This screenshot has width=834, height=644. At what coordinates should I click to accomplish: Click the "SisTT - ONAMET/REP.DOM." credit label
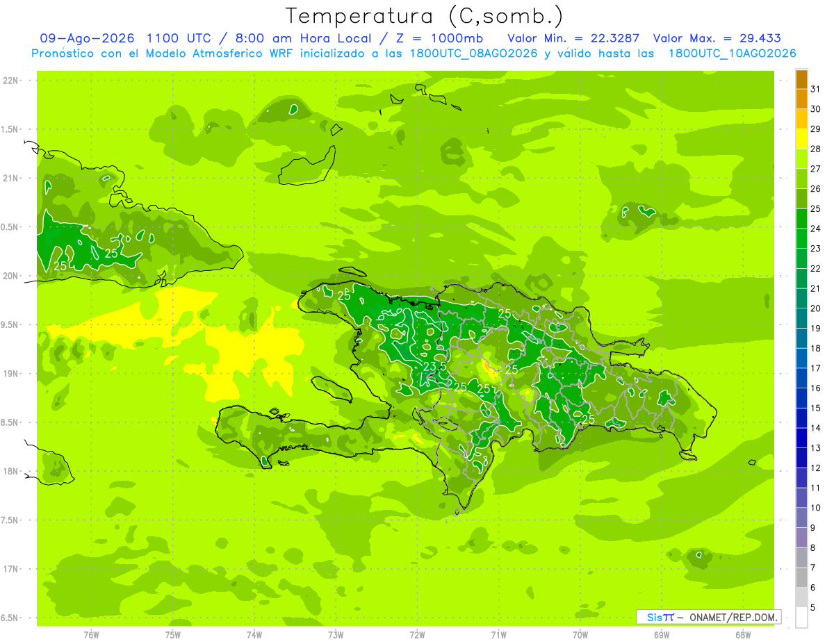pyautogui.click(x=709, y=617)
